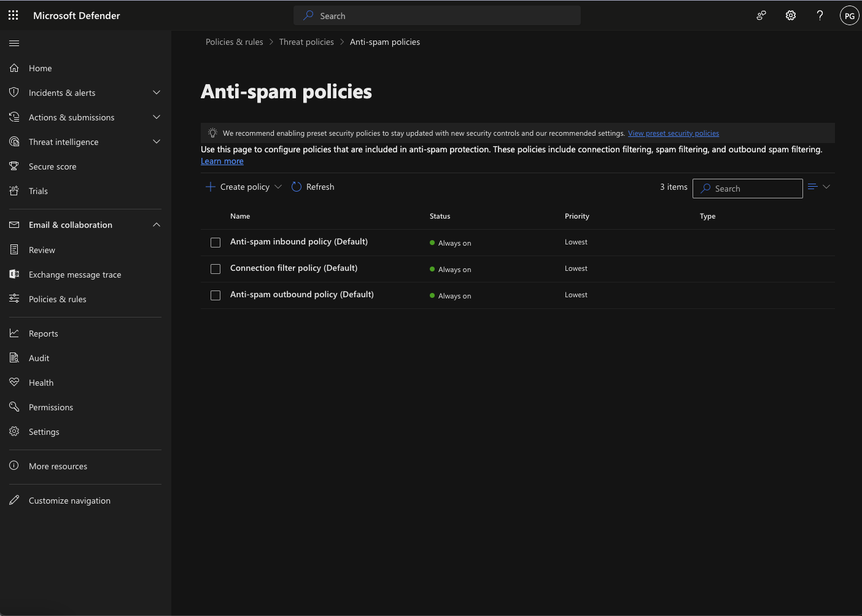Expand the Incidents & alerts chevron

tap(157, 93)
